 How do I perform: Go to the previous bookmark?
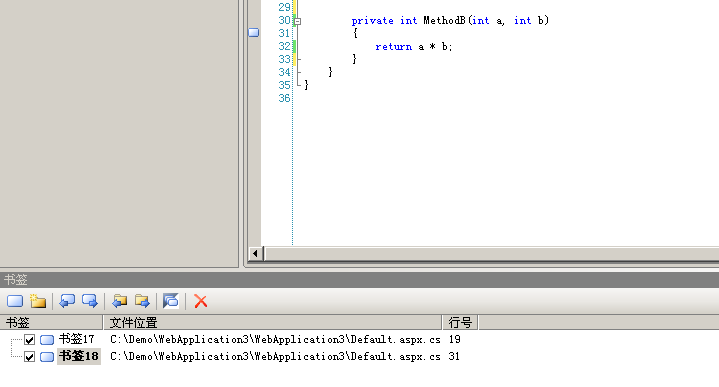tap(67, 301)
